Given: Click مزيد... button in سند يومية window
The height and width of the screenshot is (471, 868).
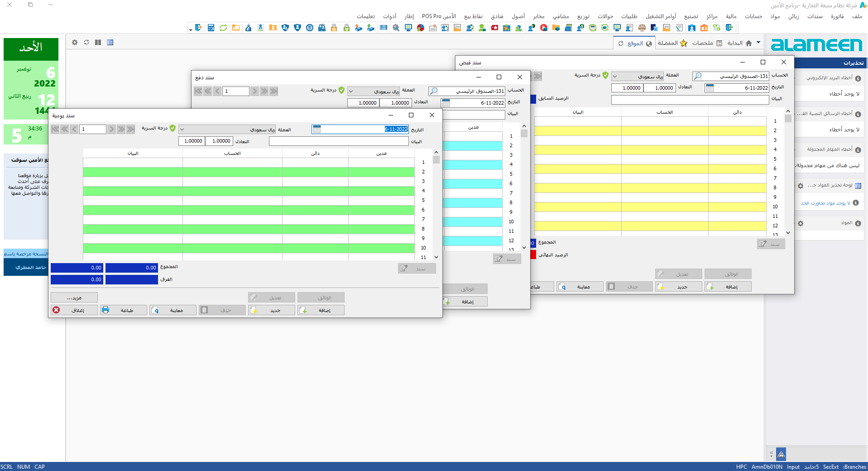Looking at the screenshot, I should pyautogui.click(x=74, y=298).
